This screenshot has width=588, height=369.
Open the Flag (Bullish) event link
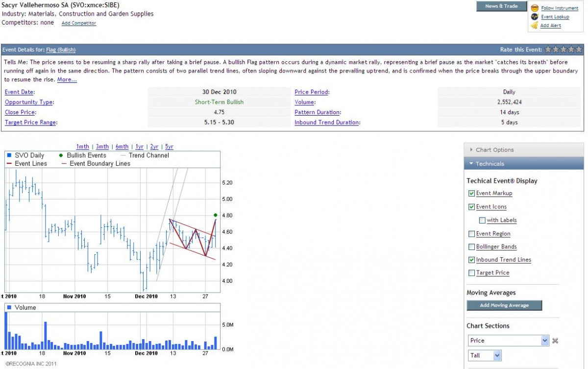(x=61, y=49)
